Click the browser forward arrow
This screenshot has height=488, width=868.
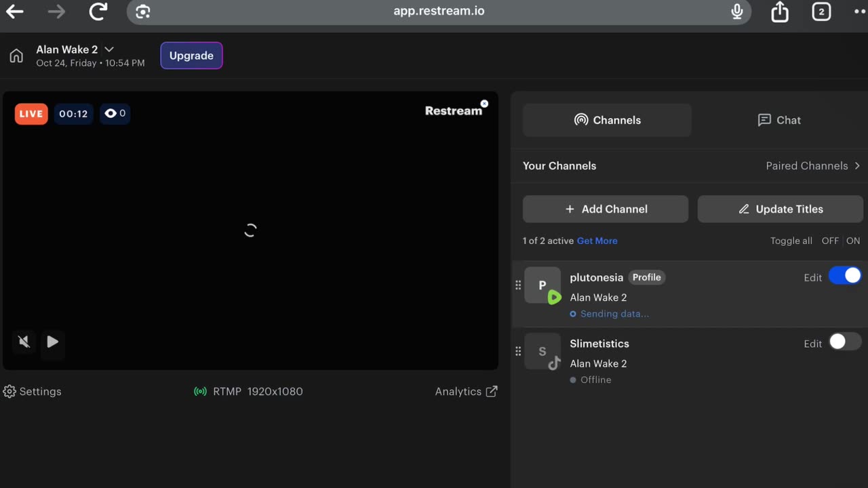tap(57, 12)
